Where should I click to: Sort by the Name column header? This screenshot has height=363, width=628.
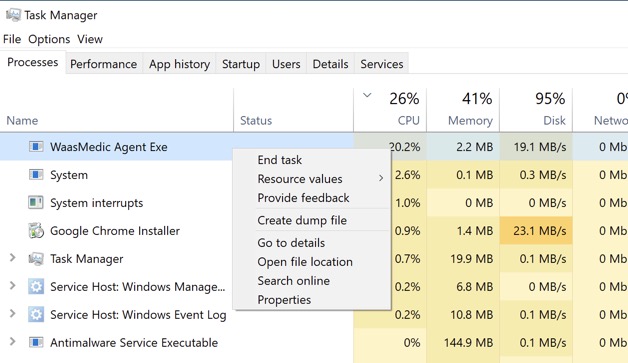point(22,121)
